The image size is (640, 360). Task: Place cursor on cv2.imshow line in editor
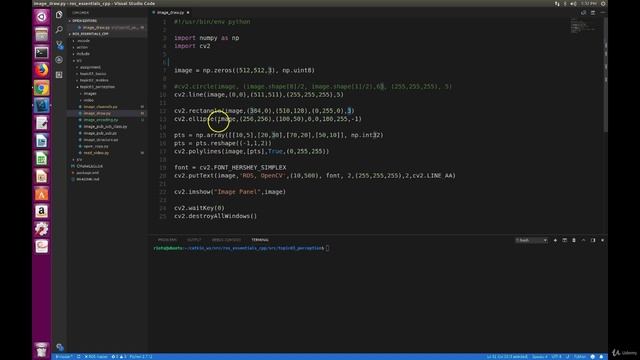point(230,192)
